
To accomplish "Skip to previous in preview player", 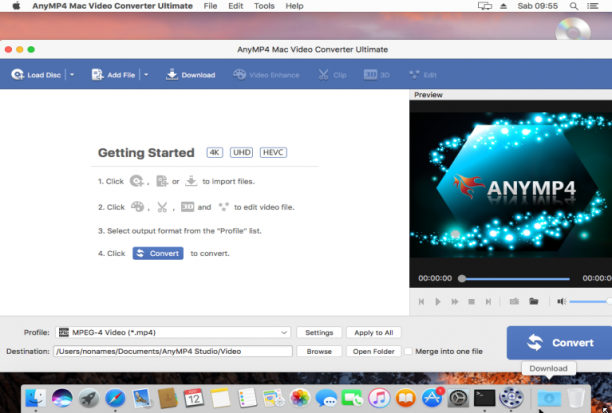I will click(421, 302).
